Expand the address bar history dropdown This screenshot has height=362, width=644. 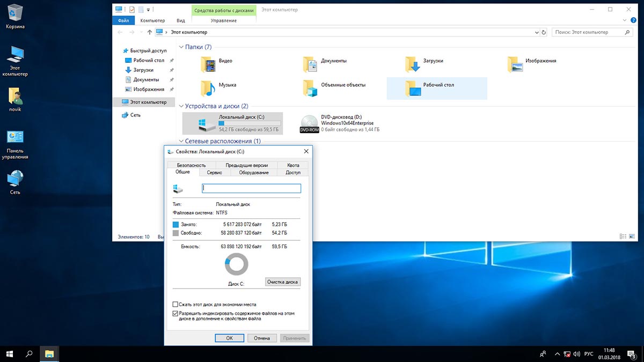point(537,32)
